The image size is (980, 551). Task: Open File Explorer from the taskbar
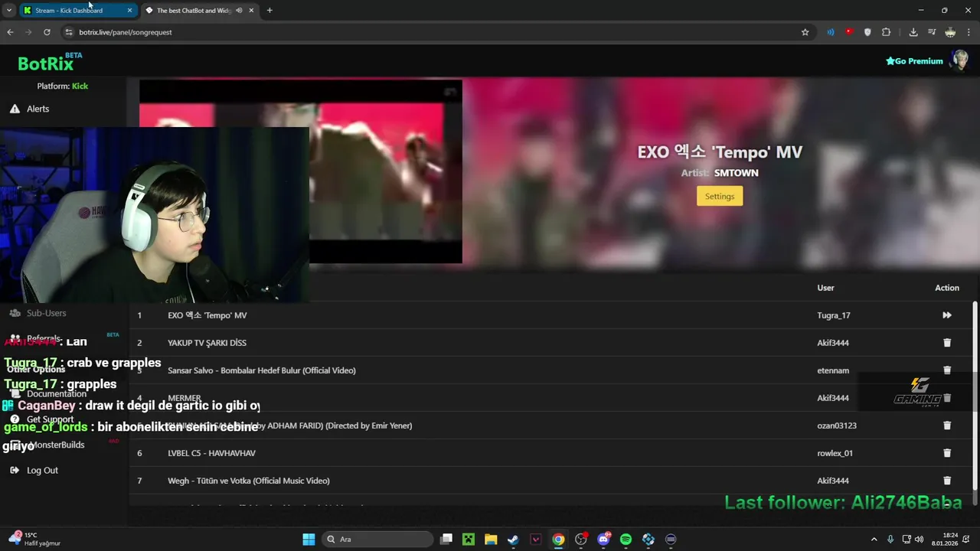click(491, 540)
